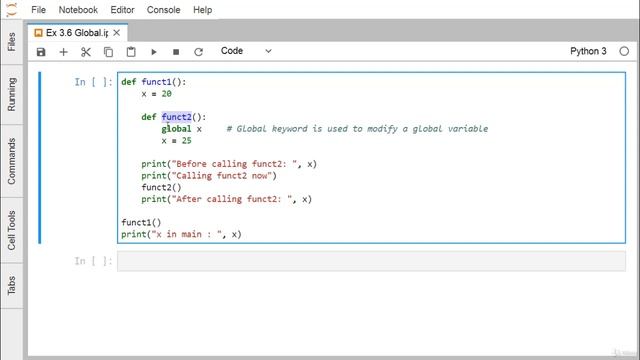Paste cell using the clipboard icon

131,52
